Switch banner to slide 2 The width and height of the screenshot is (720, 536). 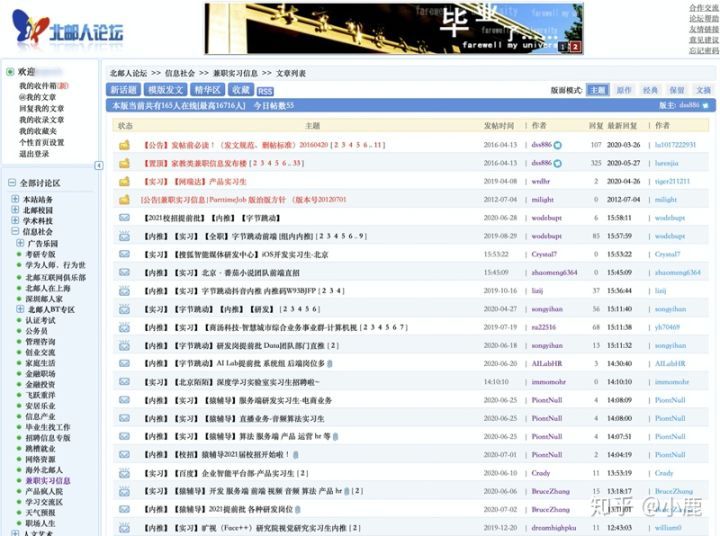[575, 46]
